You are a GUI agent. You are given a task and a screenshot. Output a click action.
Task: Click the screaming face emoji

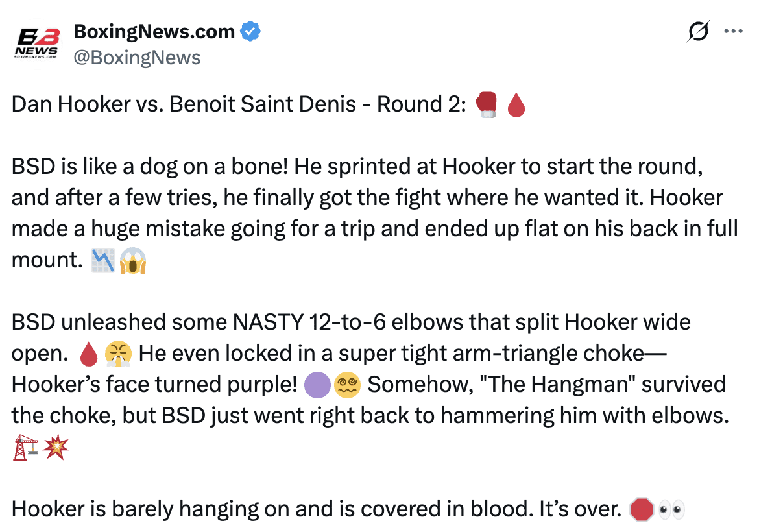coord(133,260)
